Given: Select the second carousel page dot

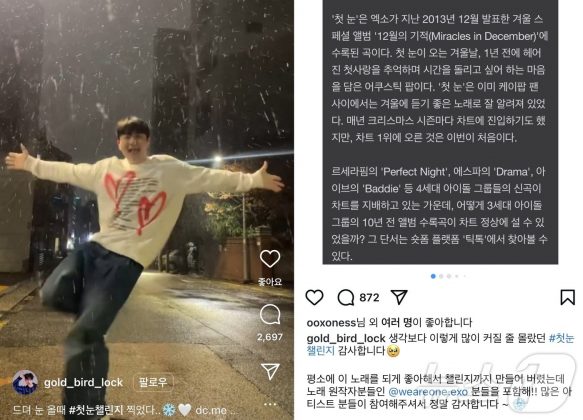Looking at the screenshot, I should point(441,276).
